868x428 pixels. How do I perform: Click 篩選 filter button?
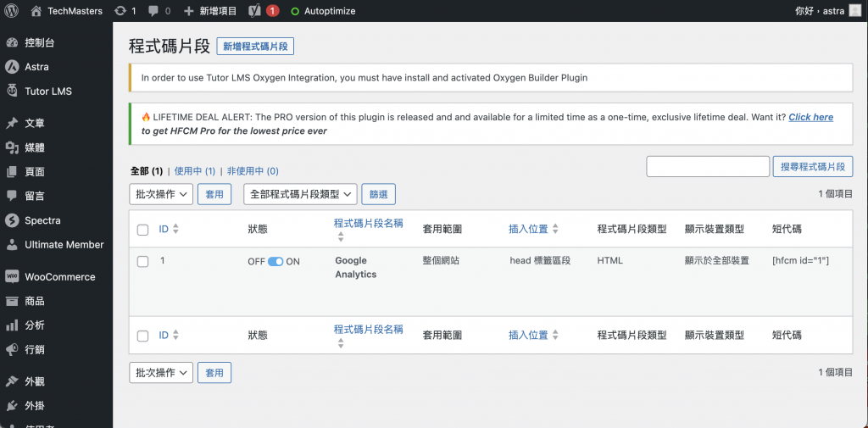379,194
